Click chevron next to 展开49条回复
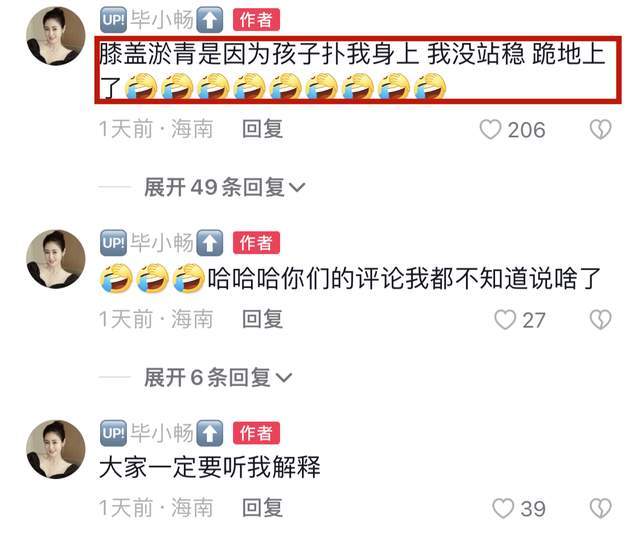The width and height of the screenshot is (640, 537). pyautogui.click(x=297, y=187)
